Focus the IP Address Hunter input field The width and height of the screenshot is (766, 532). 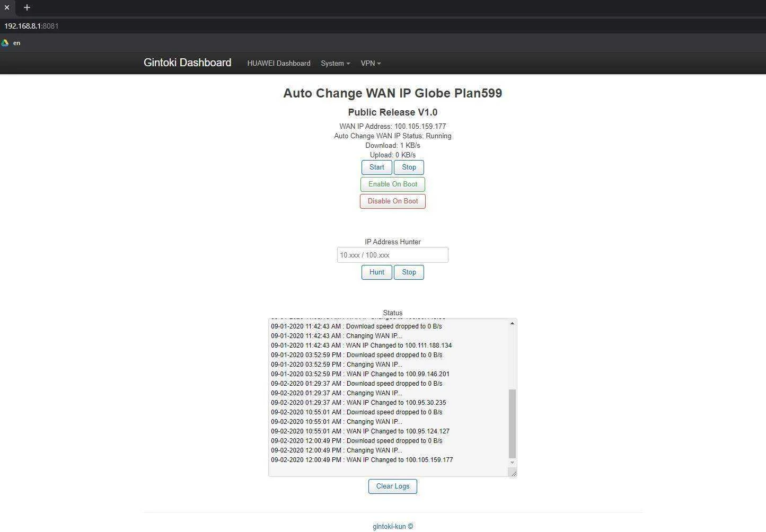tap(393, 255)
